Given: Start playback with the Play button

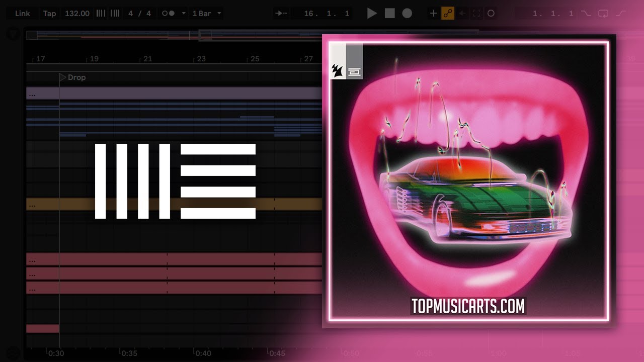Looking at the screenshot, I should pos(372,14).
